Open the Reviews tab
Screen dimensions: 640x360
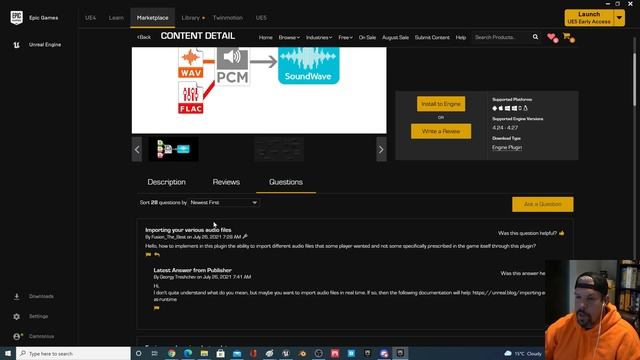tap(226, 182)
